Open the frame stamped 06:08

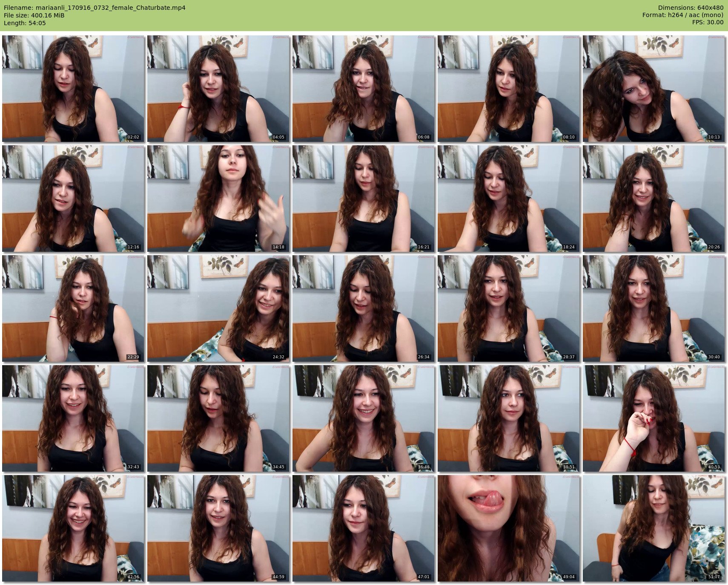click(x=364, y=89)
